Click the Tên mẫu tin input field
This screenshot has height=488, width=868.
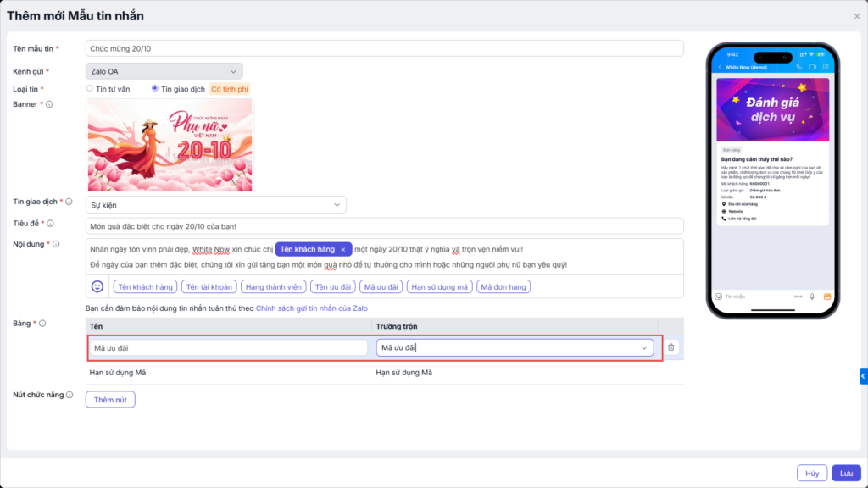385,48
